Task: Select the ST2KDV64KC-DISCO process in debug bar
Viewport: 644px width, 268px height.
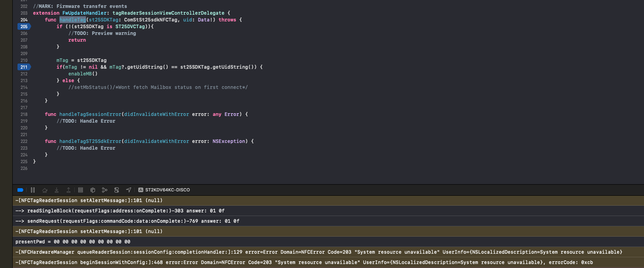Action: (x=164, y=190)
